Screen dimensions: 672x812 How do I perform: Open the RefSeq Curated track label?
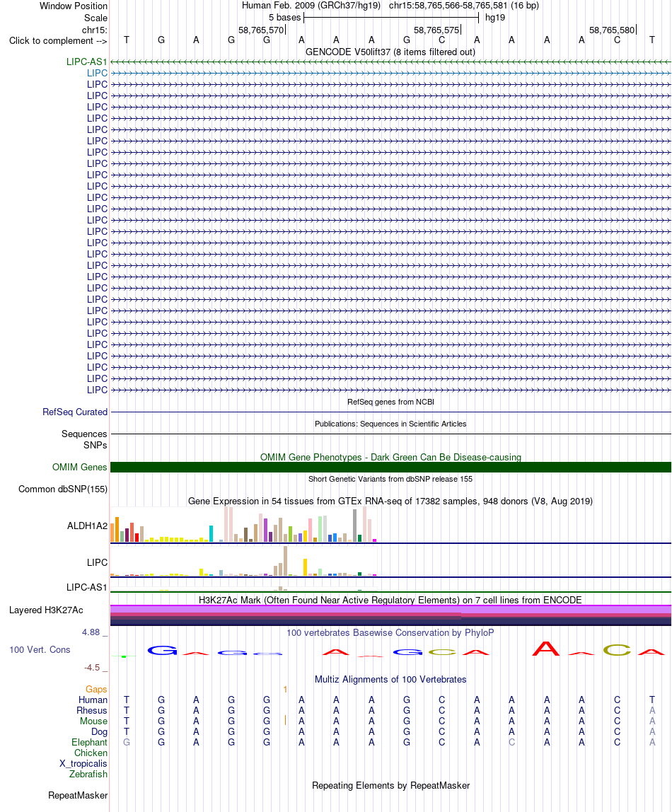pyautogui.click(x=75, y=412)
